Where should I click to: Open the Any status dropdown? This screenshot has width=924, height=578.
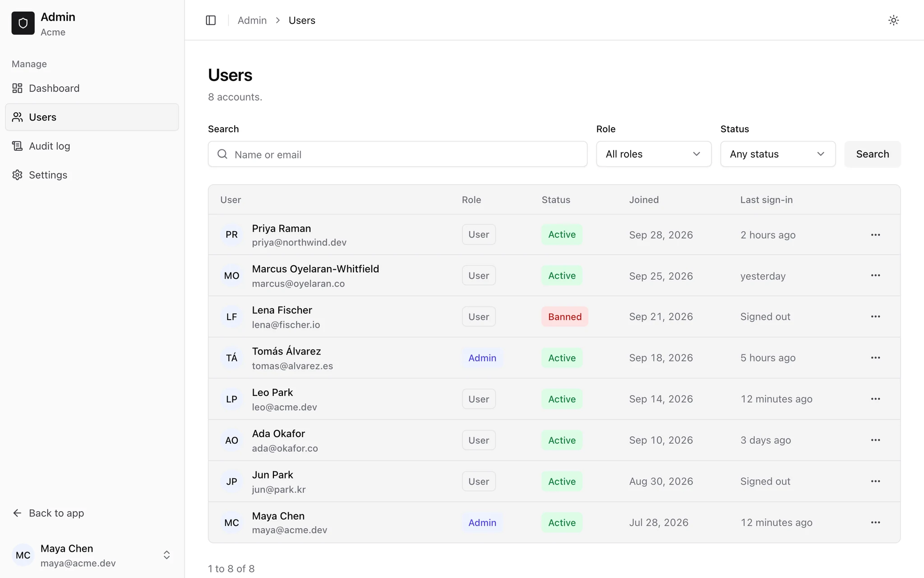click(778, 154)
